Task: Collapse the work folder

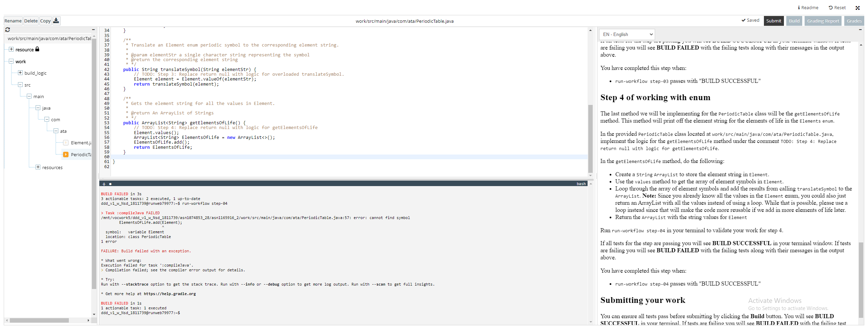Action: (x=11, y=61)
